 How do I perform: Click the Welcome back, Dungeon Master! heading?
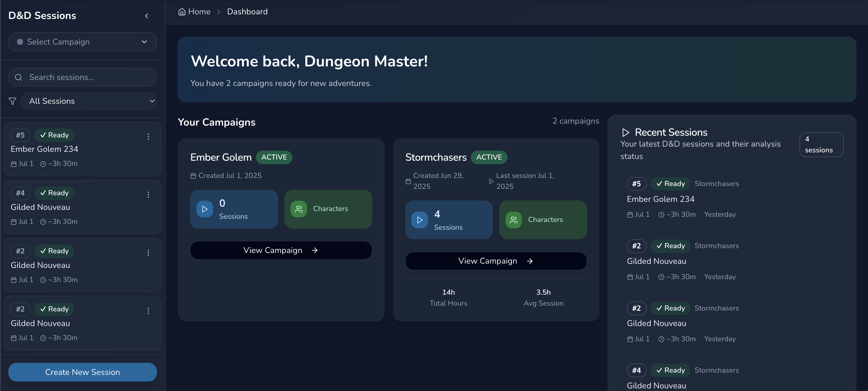(309, 61)
